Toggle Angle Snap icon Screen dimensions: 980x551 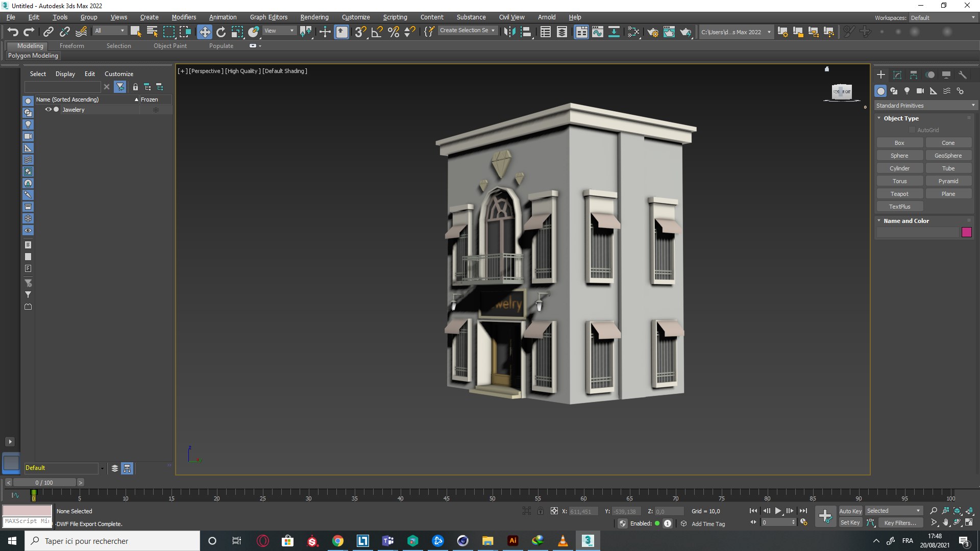(x=377, y=32)
